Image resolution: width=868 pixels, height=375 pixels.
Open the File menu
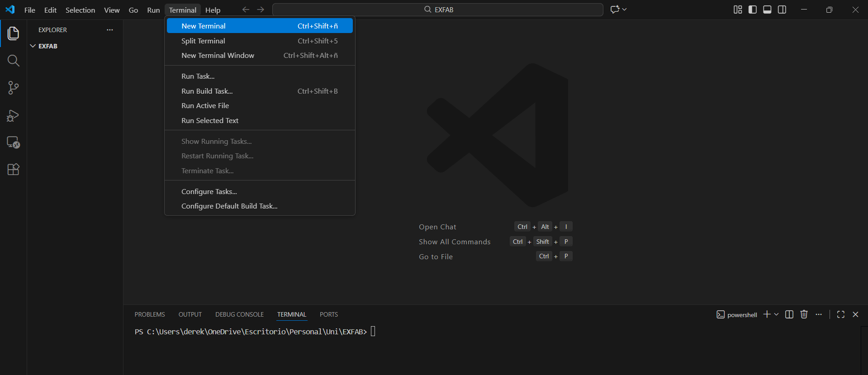coord(30,10)
